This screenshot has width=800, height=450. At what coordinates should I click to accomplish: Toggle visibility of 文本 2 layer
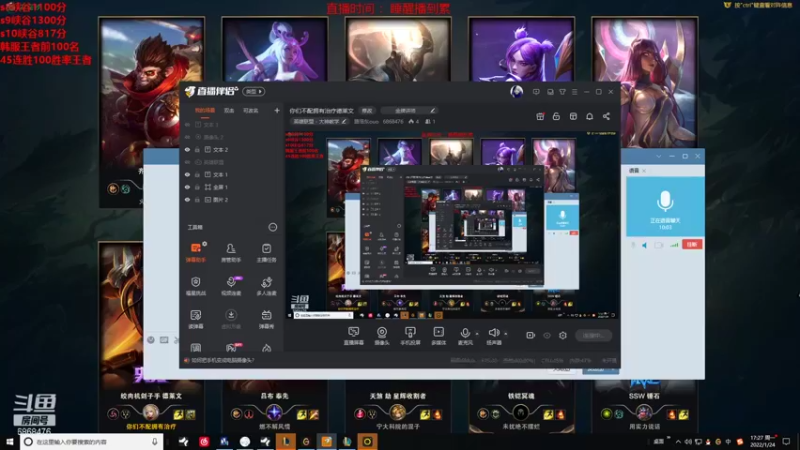(x=187, y=149)
